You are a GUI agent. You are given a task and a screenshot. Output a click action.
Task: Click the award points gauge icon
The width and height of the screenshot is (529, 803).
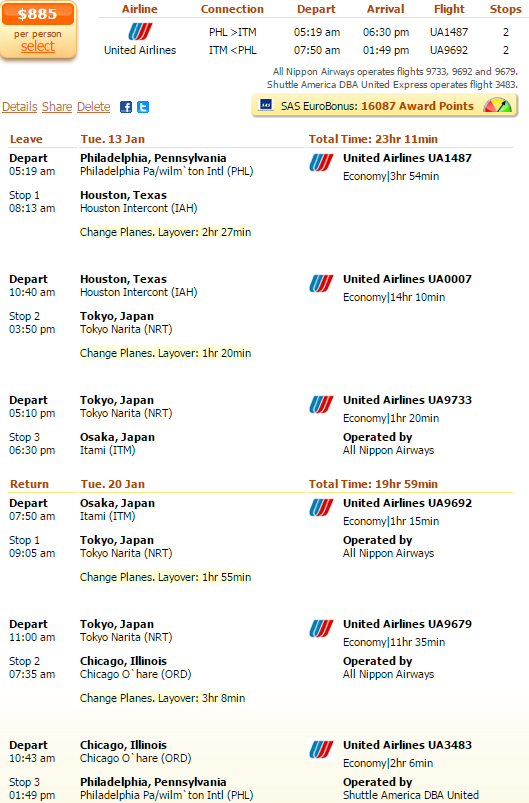click(497, 105)
